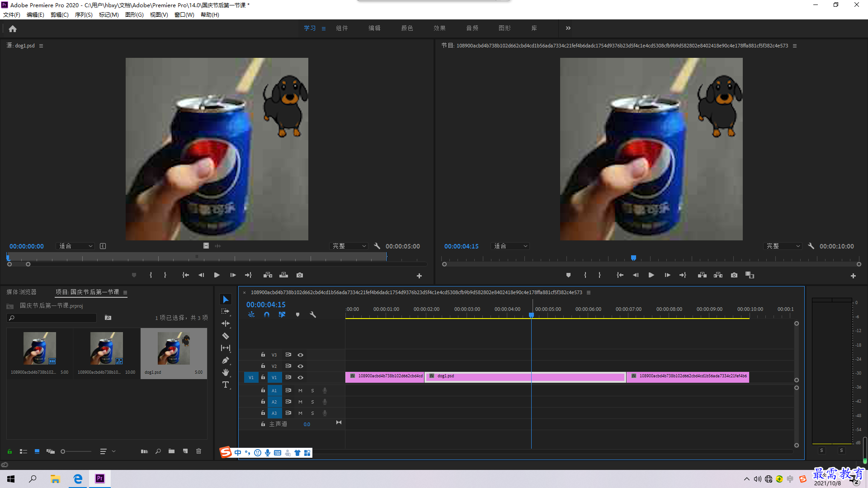Viewport: 868px width, 488px height.
Task: Select the Selection tool arrow
Action: click(226, 300)
